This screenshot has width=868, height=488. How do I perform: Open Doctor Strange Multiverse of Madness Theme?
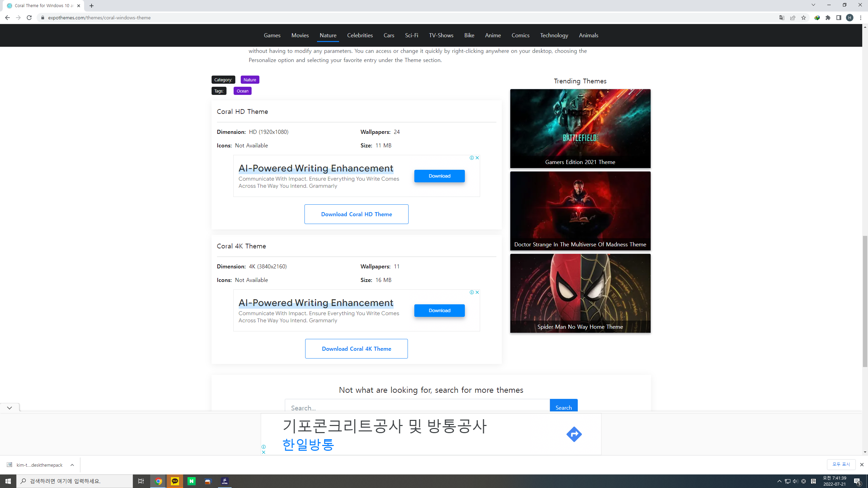point(580,211)
